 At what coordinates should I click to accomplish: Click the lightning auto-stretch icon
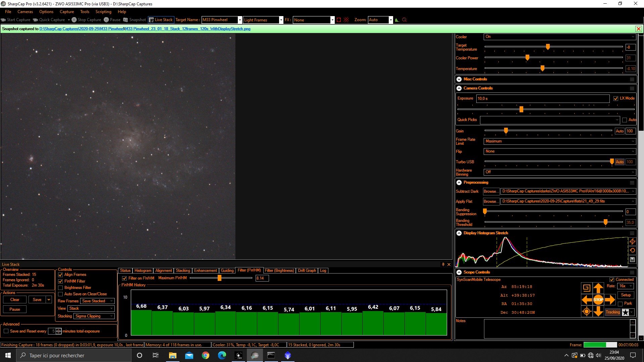click(x=632, y=241)
